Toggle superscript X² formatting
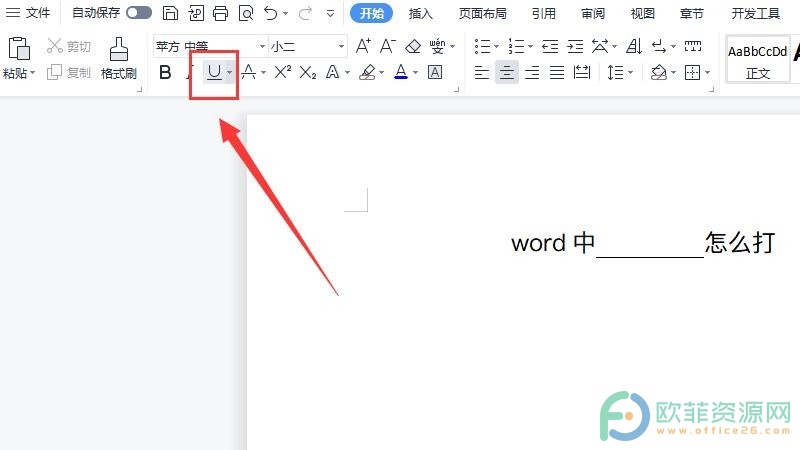The image size is (800, 450). (283, 72)
